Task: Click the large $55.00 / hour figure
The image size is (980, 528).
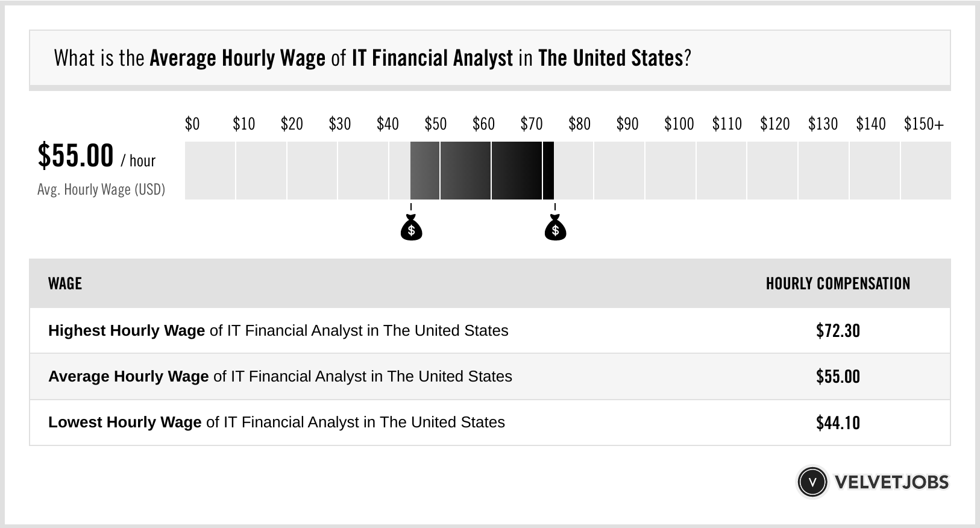Action: 76,156
